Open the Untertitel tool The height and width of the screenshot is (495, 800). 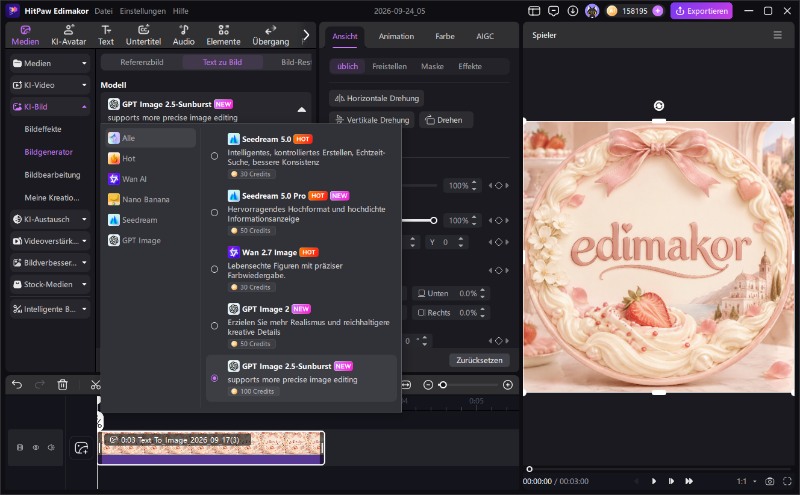(143, 35)
